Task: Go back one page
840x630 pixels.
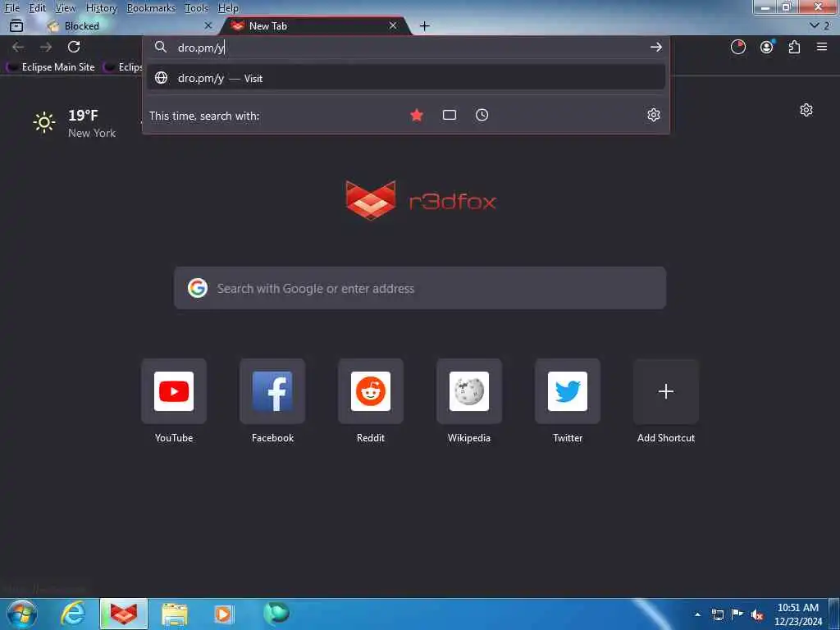Action: [18, 47]
